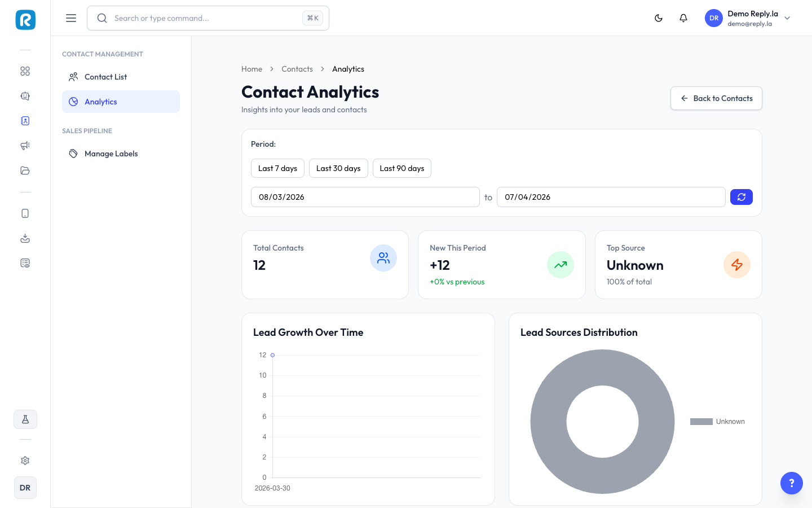
Task: Click the Contact Analytics page title
Action: point(310,92)
